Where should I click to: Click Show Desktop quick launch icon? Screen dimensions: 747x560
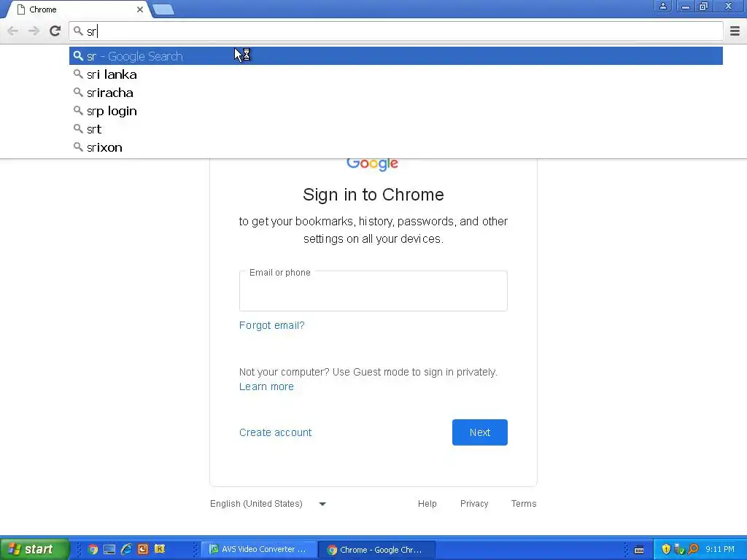[x=109, y=549]
